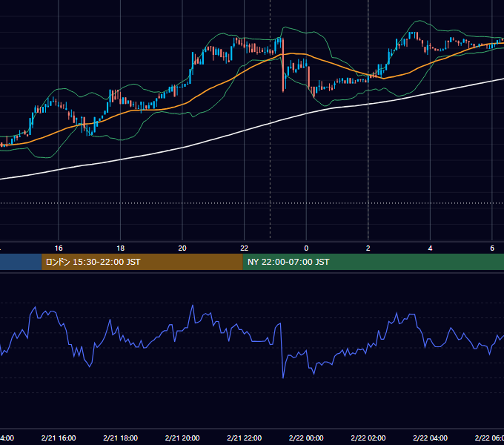Image resolution: width=504 pixels, height=445 pixels.
Task: Click the 2 hour axis label
Action: [368, 248]
